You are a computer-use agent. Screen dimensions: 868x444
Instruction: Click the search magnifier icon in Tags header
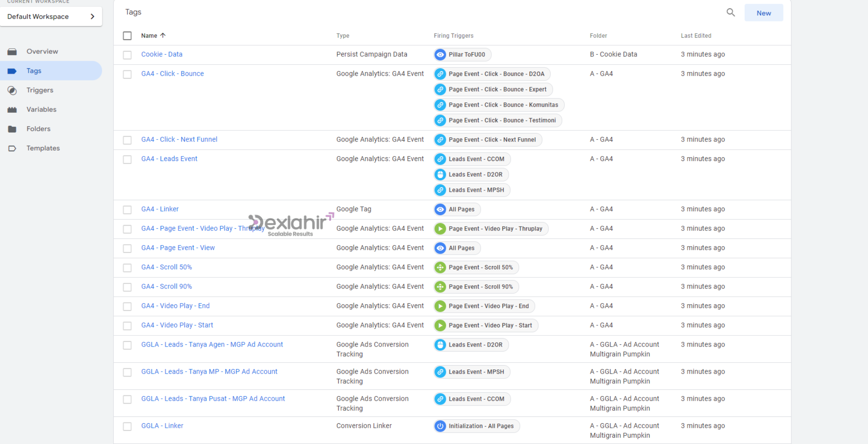coord(730,13)
